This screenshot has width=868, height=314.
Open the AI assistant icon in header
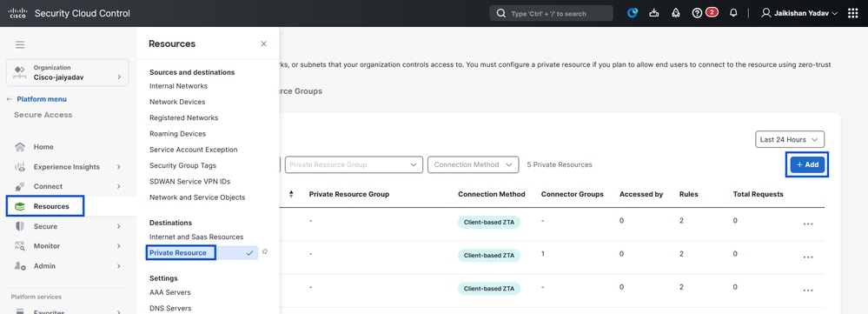(x=633, y=13)
